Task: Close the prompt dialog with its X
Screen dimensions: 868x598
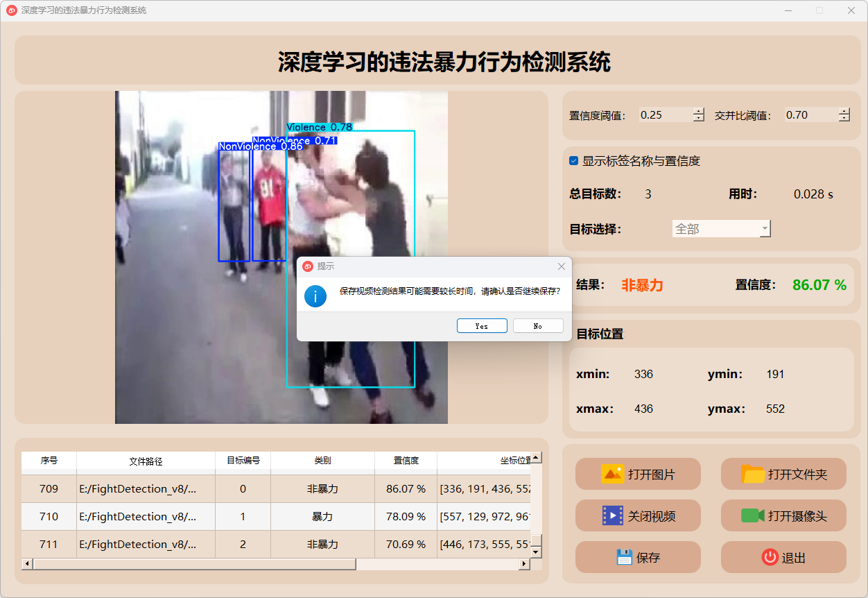Action: (562, 266)
